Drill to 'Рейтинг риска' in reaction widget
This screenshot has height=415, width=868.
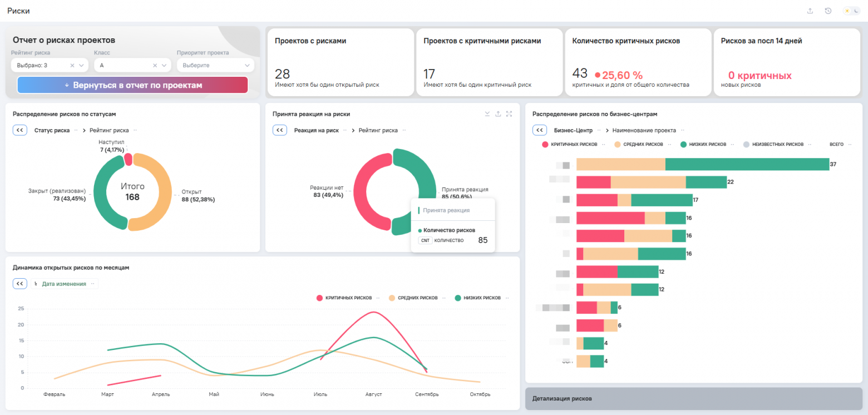378,130
